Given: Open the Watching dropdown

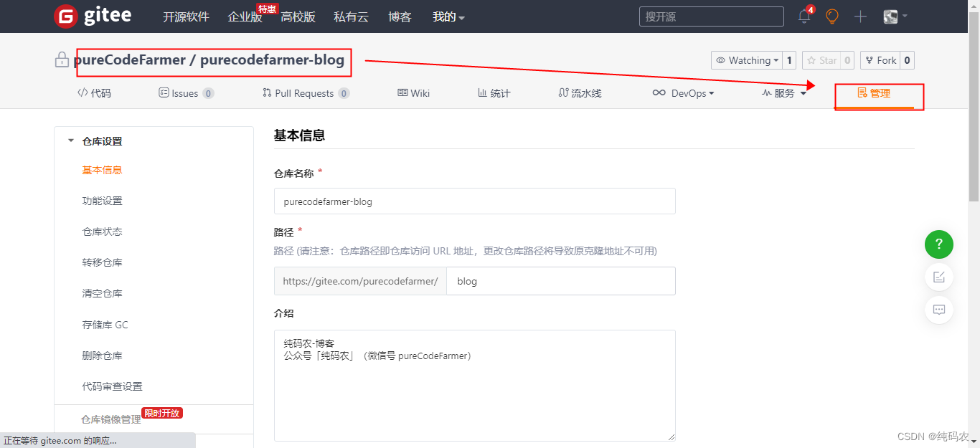Looking at the screenshot, I should 746,60.
